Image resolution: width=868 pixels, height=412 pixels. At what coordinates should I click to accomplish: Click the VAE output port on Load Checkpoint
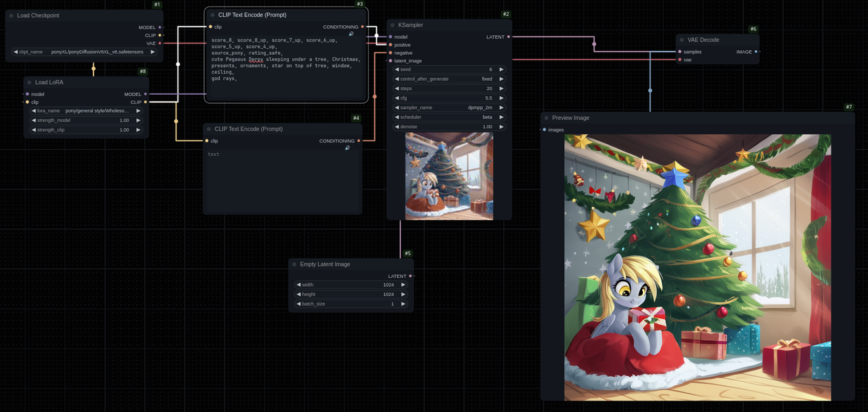pyautogui.click(x=160, y=43)
